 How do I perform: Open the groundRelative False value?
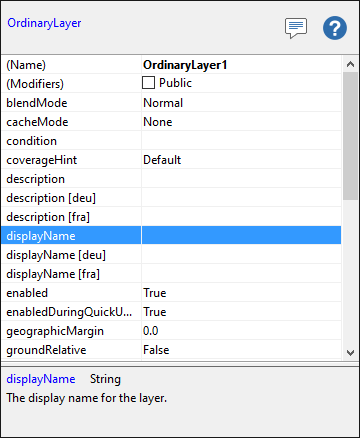[x=241, y=350]
